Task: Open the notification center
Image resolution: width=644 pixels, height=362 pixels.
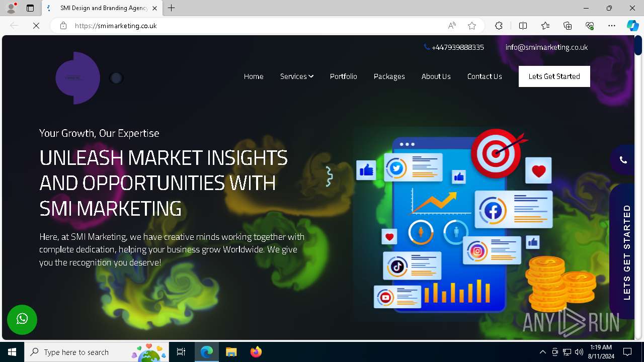Action: (627, 352)
